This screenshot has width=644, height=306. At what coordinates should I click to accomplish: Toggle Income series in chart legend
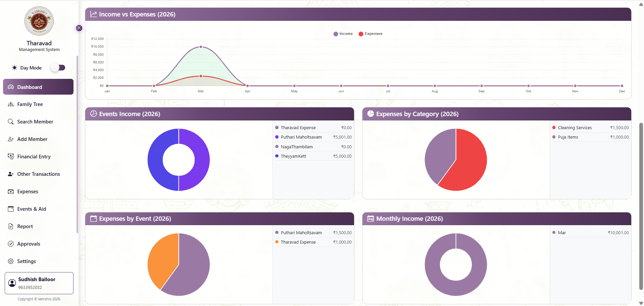pyautogui.click(x=343, y=34)
